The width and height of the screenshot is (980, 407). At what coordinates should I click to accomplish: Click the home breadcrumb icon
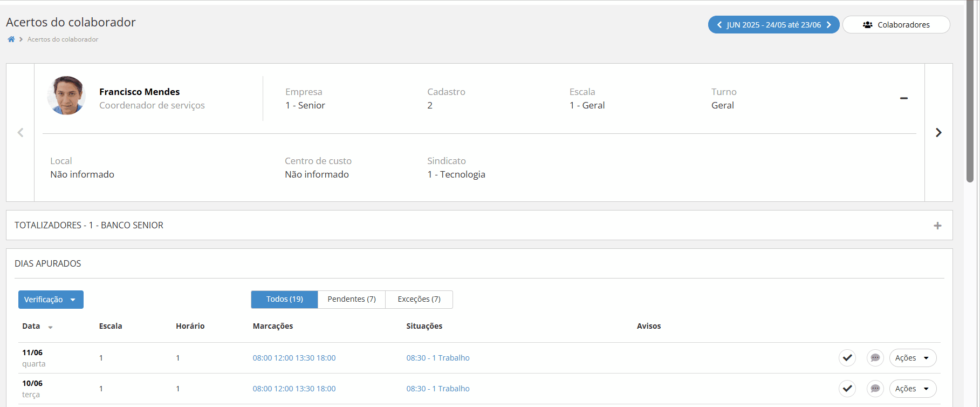pos(11,39)
